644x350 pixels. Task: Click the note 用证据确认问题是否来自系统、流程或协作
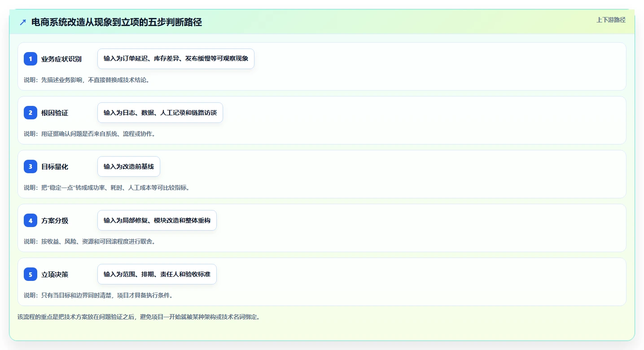tap(90, 134)
